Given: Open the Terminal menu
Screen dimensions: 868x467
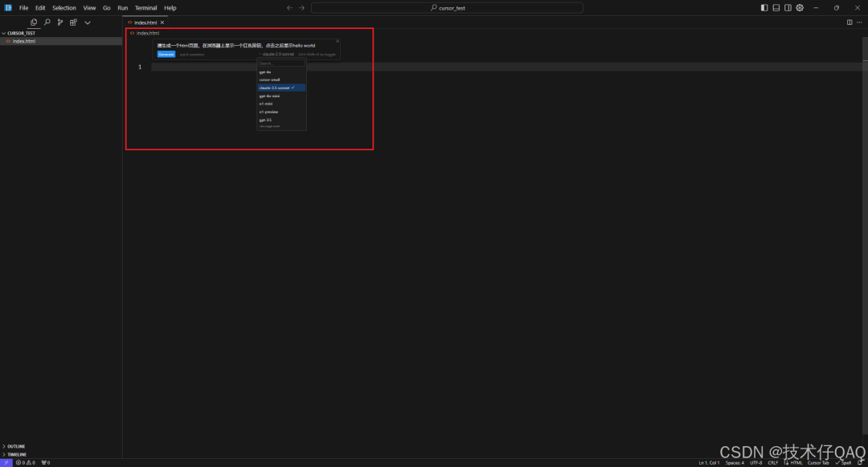Looking at the screenshot, I should pos(145,8).
